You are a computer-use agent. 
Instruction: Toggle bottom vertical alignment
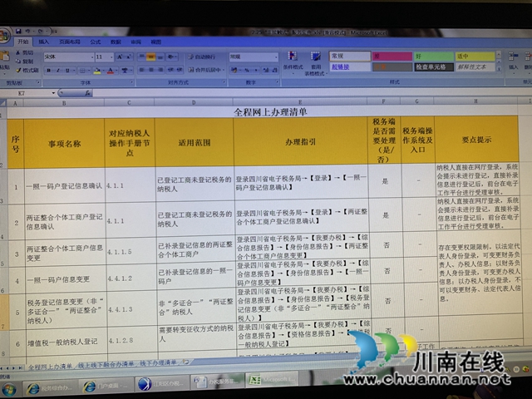coord(160,57)
